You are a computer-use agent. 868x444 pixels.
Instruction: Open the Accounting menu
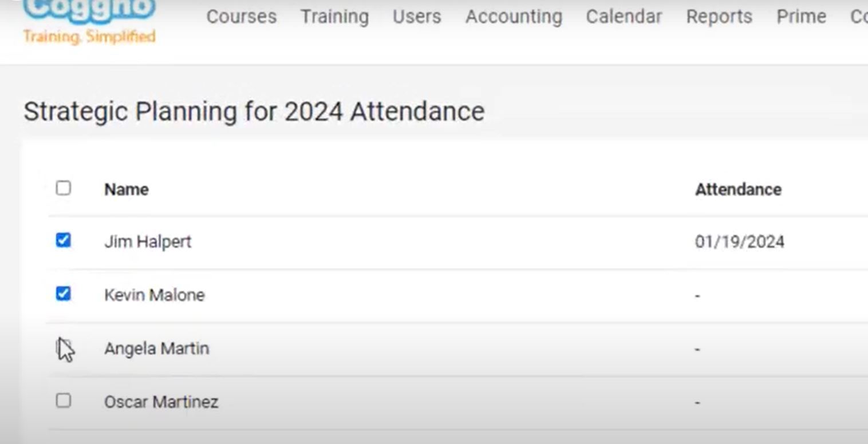coord(514,17)
